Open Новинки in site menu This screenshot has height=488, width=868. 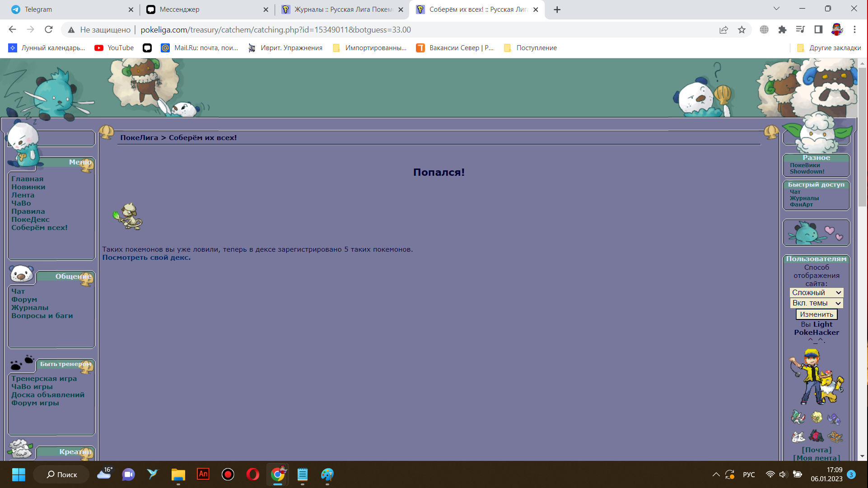[x=28, y=187]
